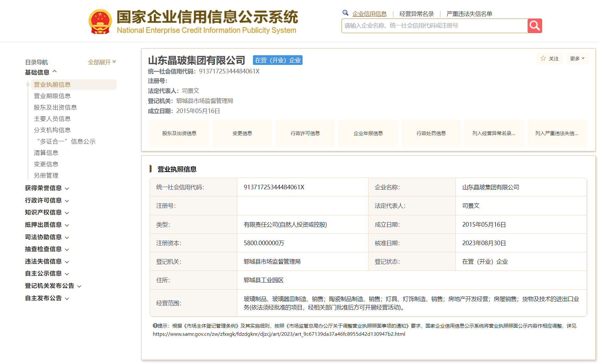
Task: Go to 清算信息 in sidebar
Action: [x=46, y=153]
